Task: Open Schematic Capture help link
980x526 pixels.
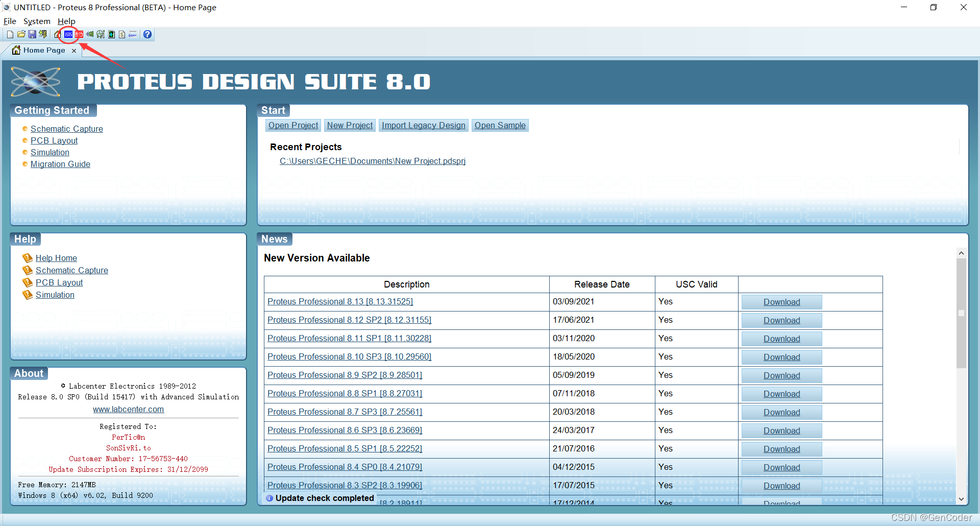Action: [72, 270]
